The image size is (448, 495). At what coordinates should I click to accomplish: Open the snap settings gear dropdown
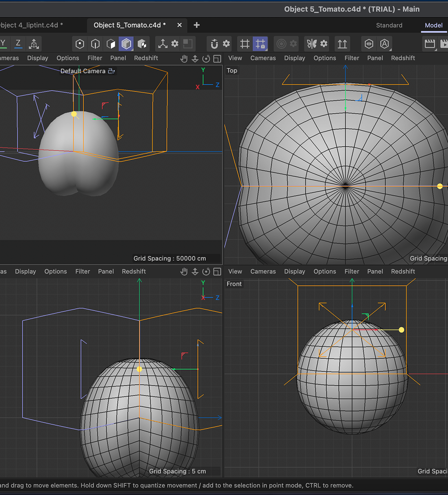pyautogui.click(x=226, y=43)
